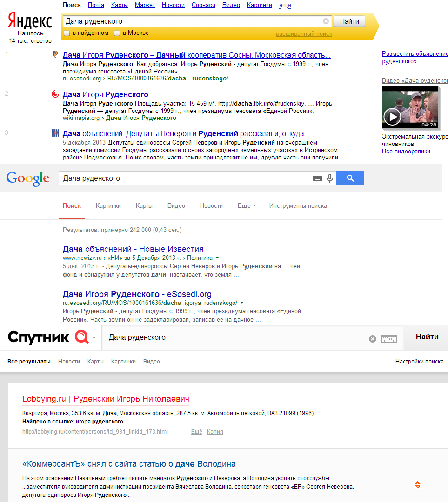Click into the Google search field
The width and height of the screenshot is (448, 502).
click(x=186, y=178)
